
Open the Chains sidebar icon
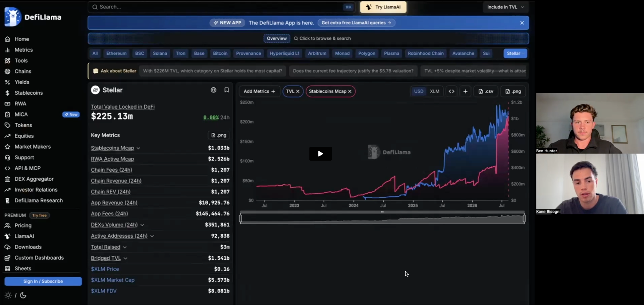click(x=8, y=71)
